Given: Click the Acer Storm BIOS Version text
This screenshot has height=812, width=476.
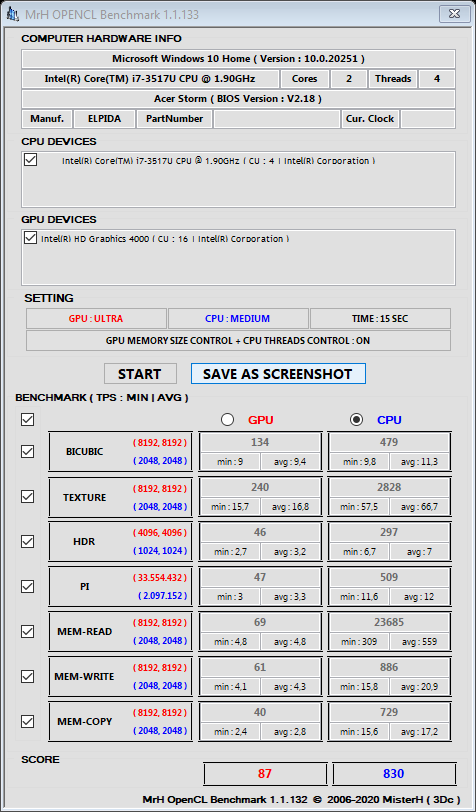Looking at the screenshot, I should coord(238,98).
